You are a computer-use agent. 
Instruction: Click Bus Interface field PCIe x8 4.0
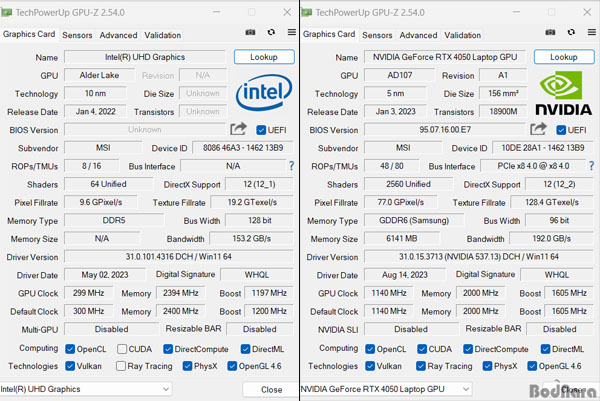tap(533, 166)
